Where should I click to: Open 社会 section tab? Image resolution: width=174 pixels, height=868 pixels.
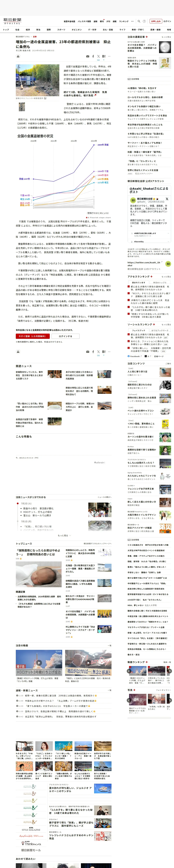(17, 30)
